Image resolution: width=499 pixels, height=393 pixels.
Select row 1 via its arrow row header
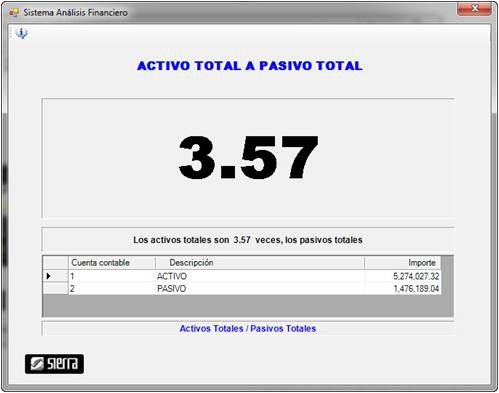[x=55, y=276]
